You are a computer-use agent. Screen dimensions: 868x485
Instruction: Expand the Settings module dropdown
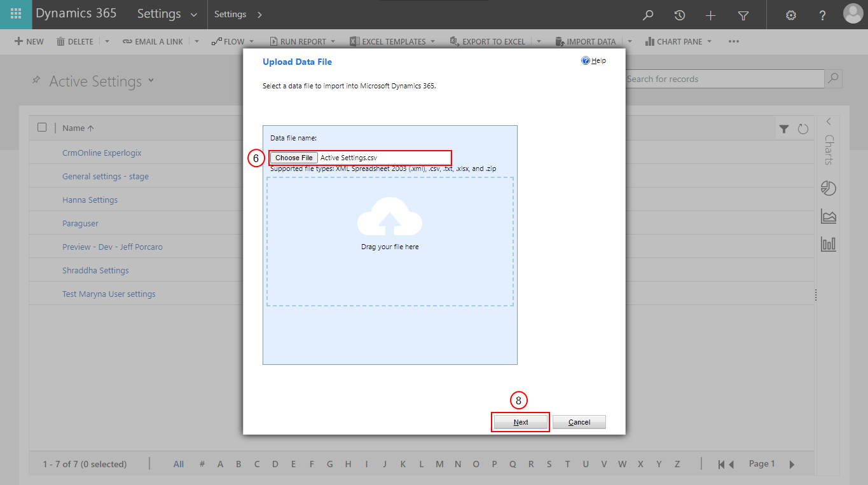(x=194, y=15)
